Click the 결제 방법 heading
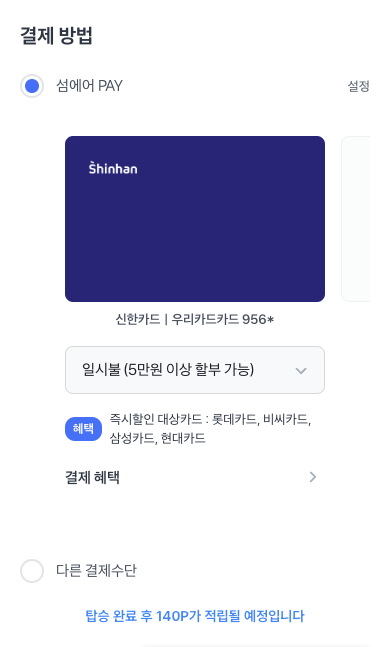Screen dimensions: 386x647 tap(56, 35)
